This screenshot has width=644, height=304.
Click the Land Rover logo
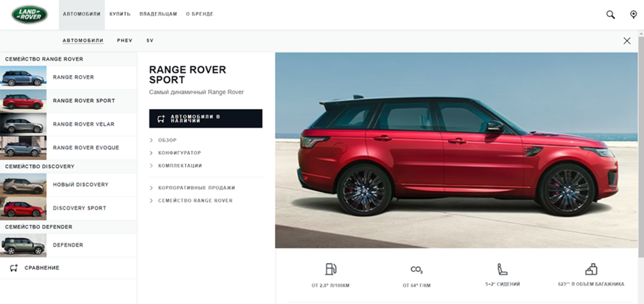click(x=30, y=15)
